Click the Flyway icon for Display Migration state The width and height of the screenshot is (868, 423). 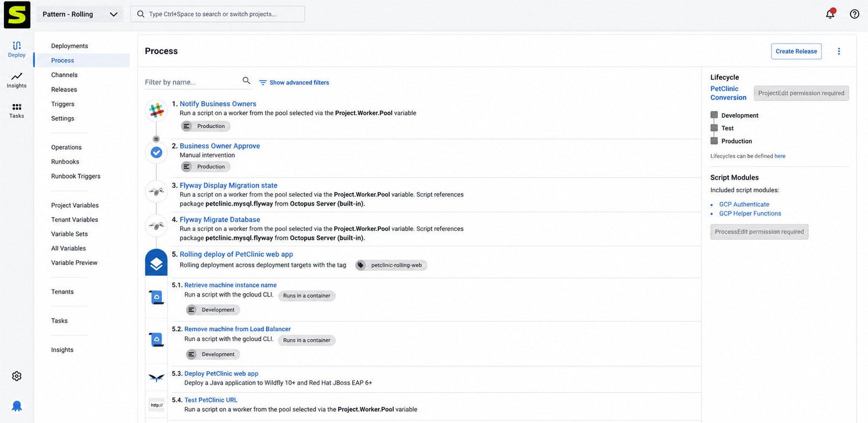(x=156, y=192)
